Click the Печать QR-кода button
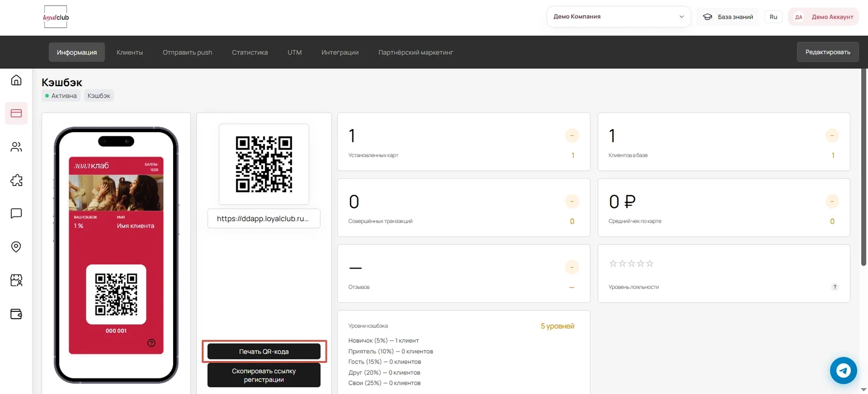The image size is (868, 394). click(264, 352)
